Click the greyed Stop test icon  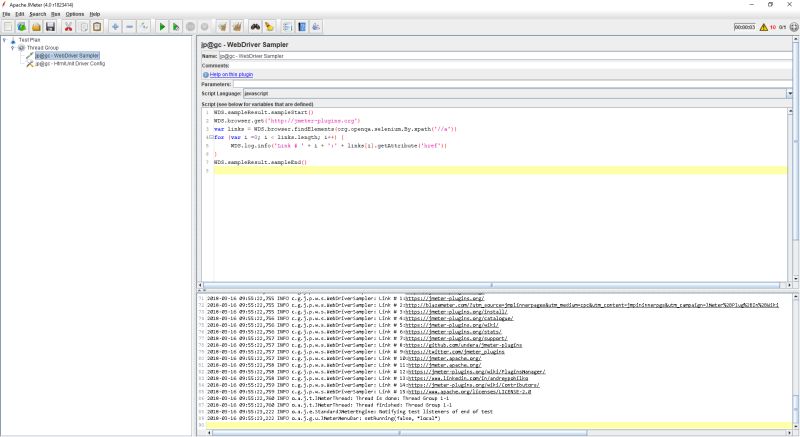coord(190,27)
